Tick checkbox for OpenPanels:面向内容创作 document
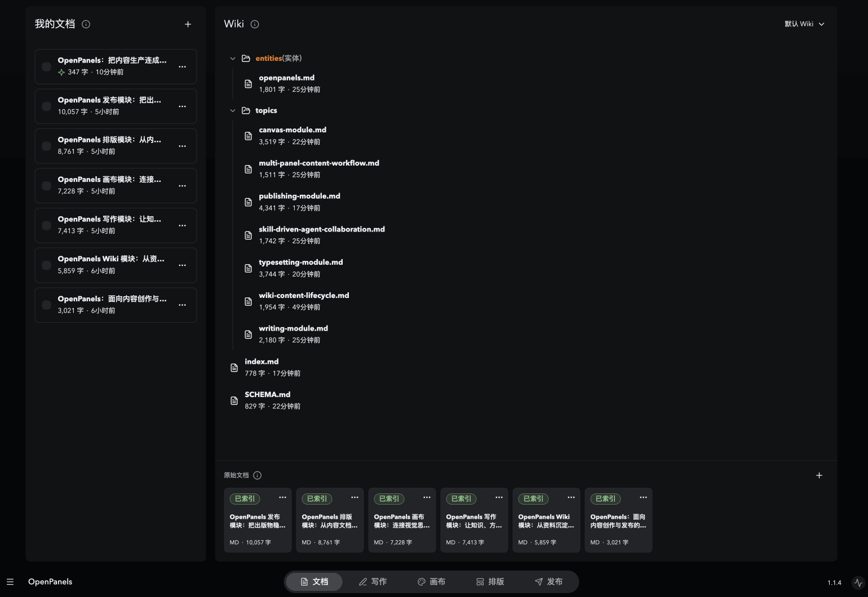The image size is (868, 597). 46,305
